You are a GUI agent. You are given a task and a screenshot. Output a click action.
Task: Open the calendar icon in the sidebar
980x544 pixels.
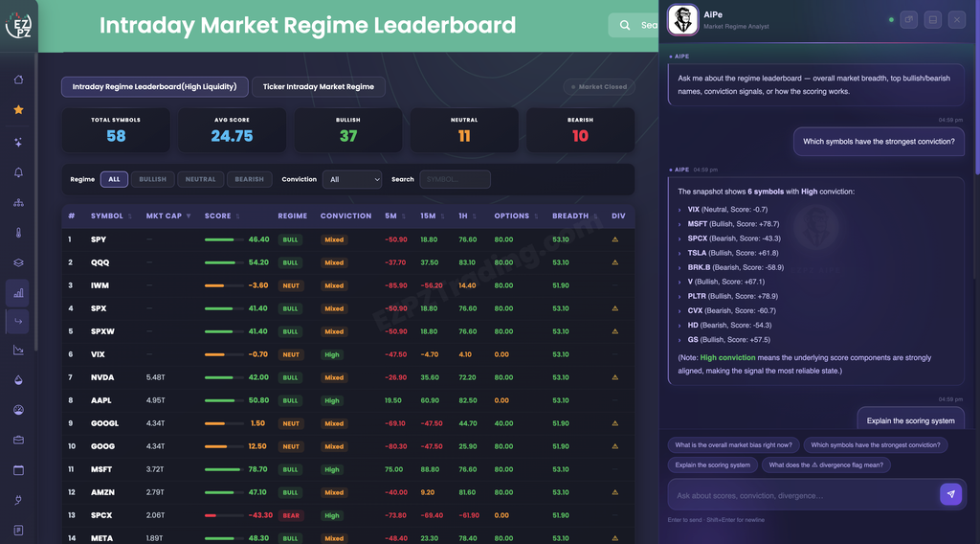click(19, 470)
